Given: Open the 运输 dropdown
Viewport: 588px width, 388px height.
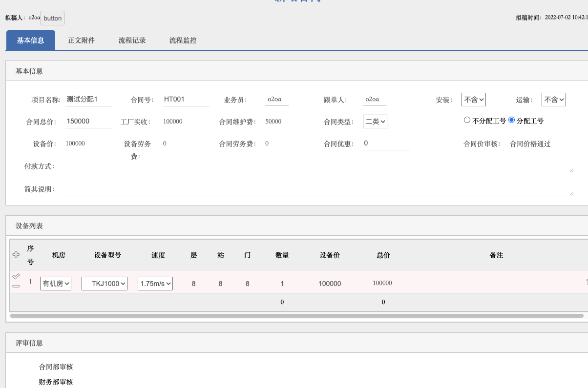Looking at the screenshot, I should (x=553, y=100).
